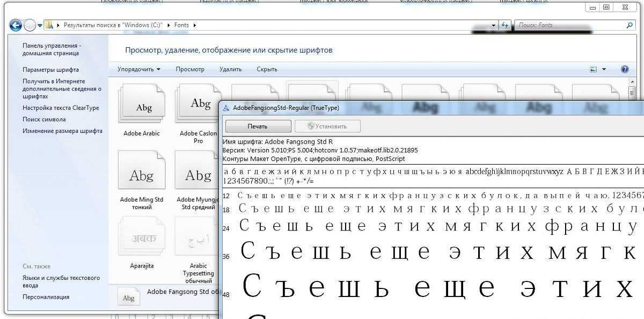
Task: Open Настройка текста ClearType link
Action: (61, 108)
